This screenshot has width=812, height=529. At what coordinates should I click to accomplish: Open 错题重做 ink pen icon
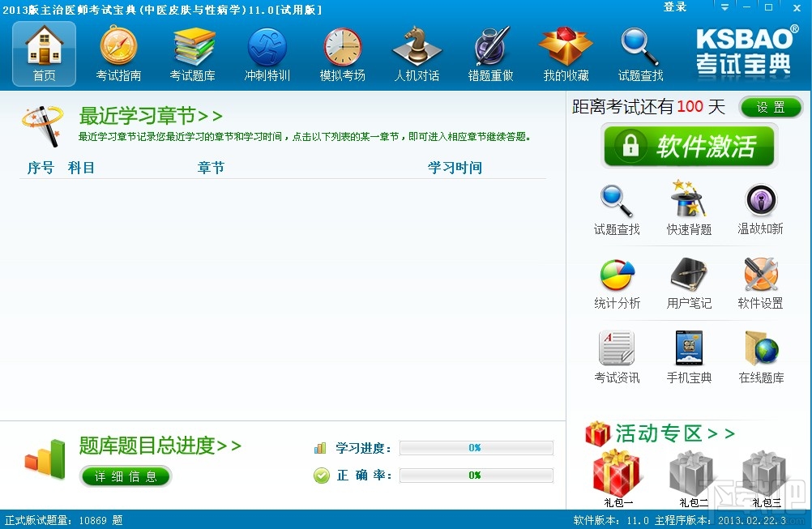(491, 53)
